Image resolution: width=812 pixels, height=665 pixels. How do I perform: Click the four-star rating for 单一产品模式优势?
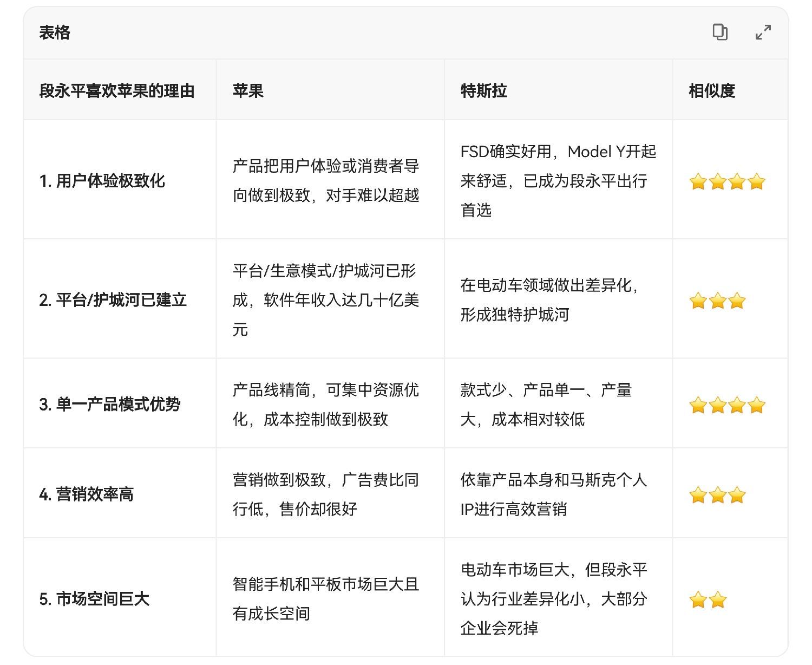click(x=727, y=405)
